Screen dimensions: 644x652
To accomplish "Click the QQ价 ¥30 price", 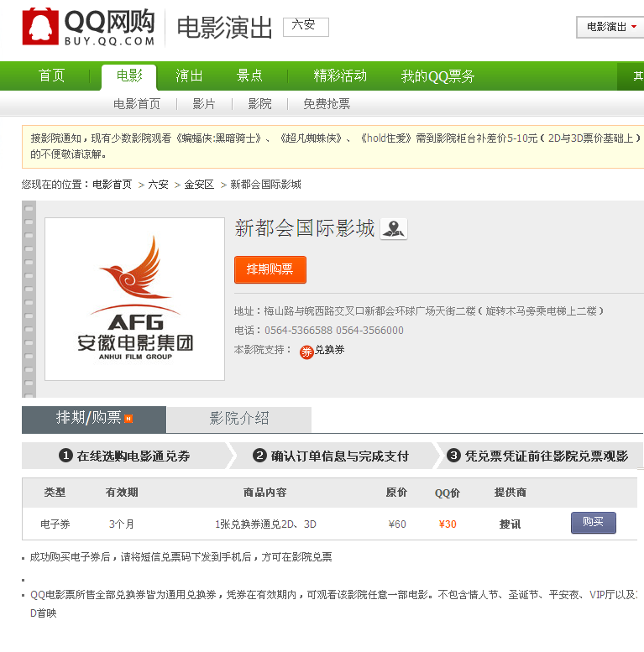I will tap(448, 524).
